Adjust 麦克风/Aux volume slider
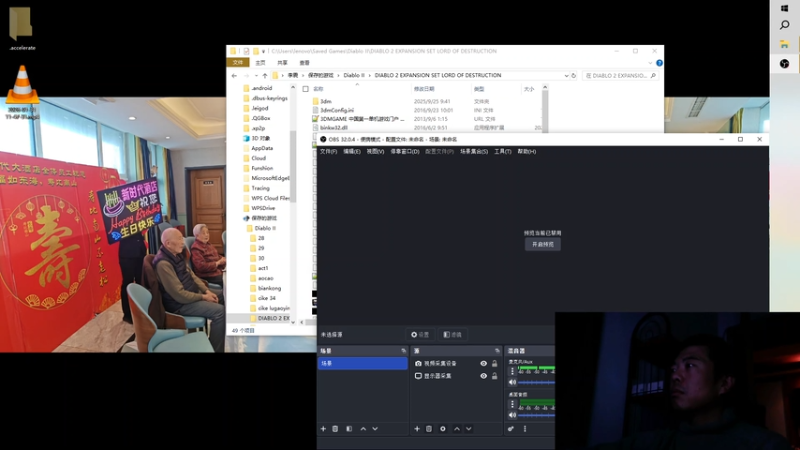The width and height of the screenshot is (800, 450). coord(536,382)
